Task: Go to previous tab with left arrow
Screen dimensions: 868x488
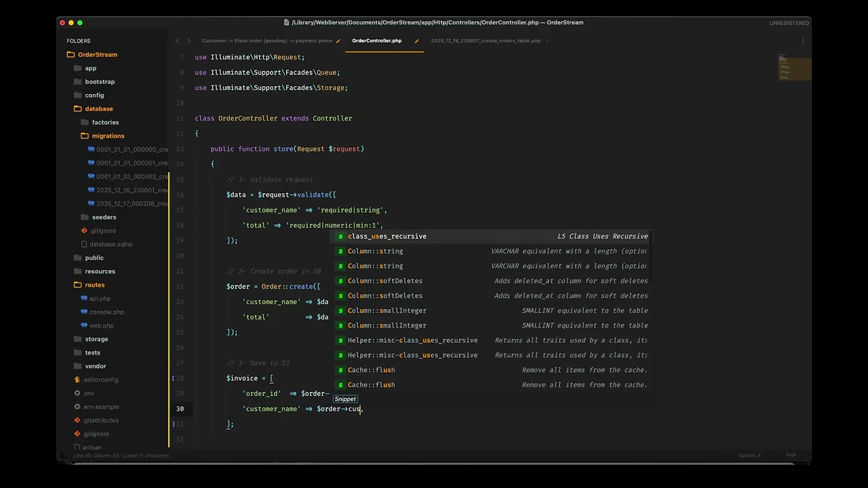Action: (x=177, y=41)
